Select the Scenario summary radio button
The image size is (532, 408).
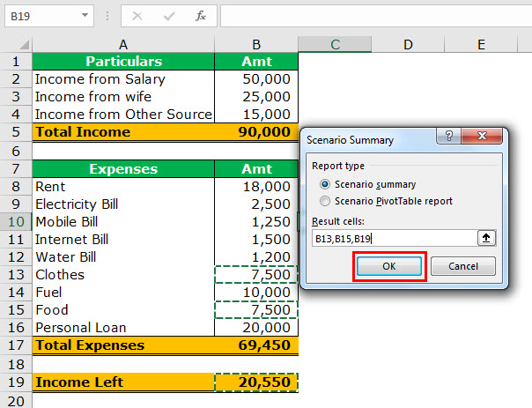pyautogui.click(x=325, y=184)
